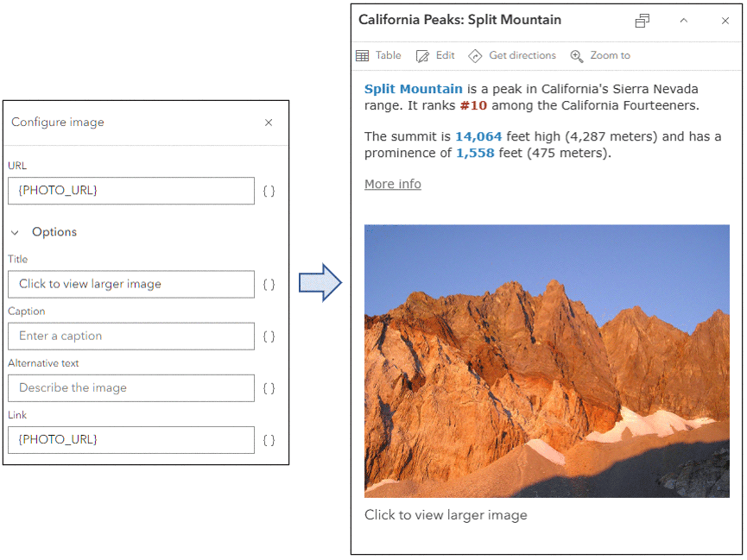Dock the Split Mountain popup
This screenshot has width=747, height=560.
tap(642, 20)
